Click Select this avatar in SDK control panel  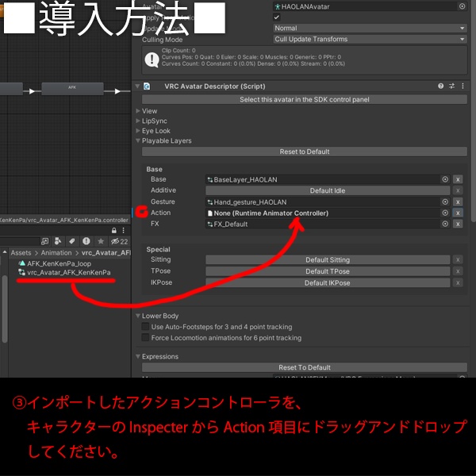(304, 100)
